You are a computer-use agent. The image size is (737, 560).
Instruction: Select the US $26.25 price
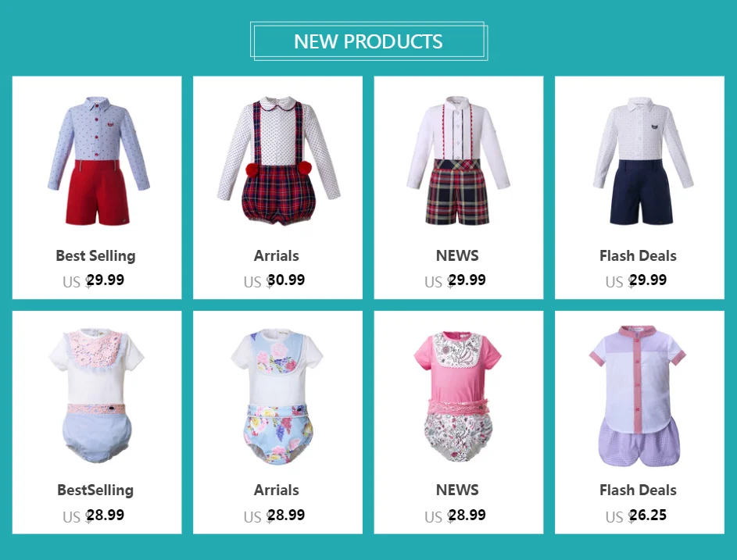(636, 515)
